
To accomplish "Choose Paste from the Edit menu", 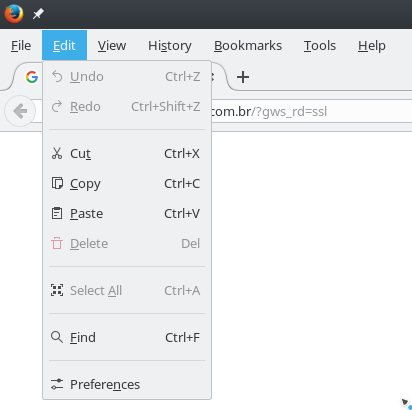I will (127, 213).
